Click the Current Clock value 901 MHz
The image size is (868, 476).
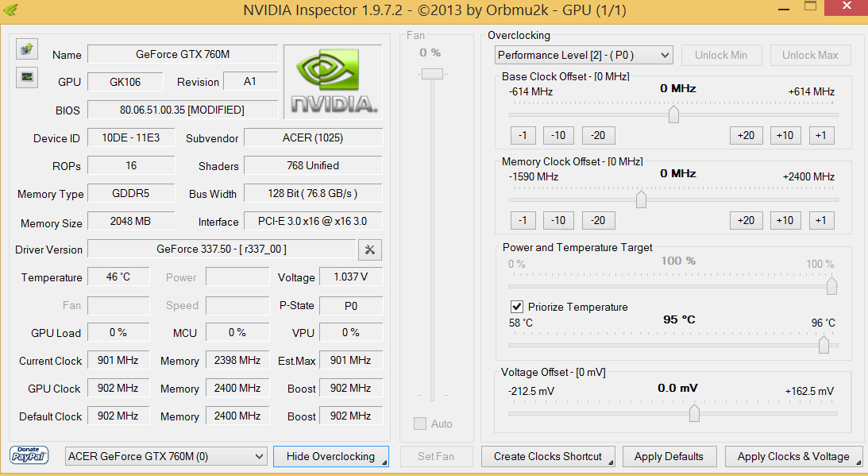(x=118, y=360)
